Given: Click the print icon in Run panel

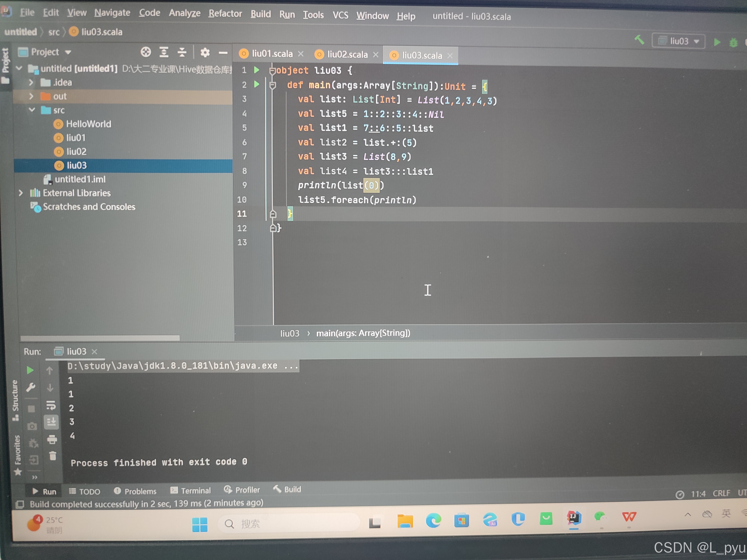Looking at the screenshot, I should tap(52, 439).
